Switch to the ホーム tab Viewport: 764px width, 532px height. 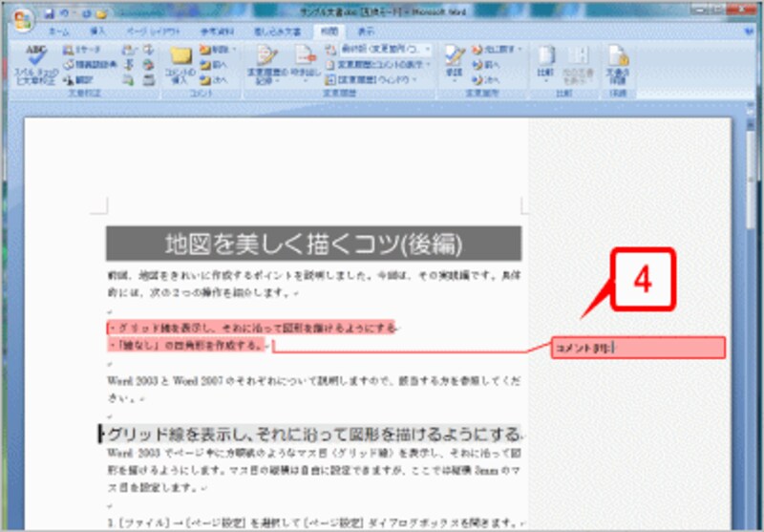[x=59, y=32]
